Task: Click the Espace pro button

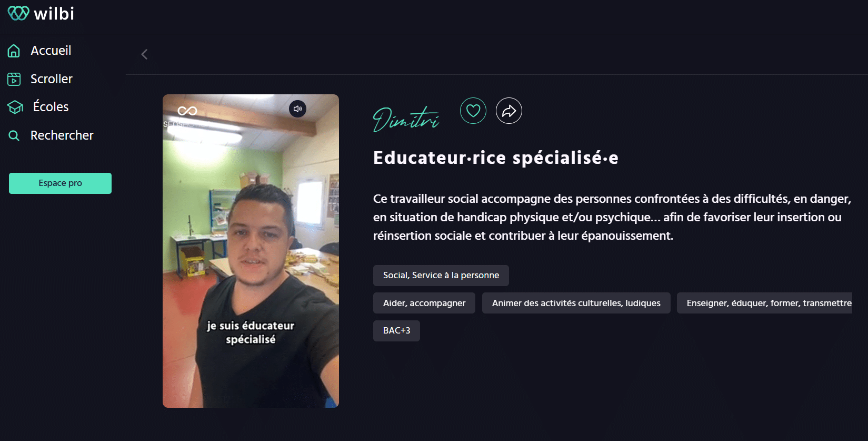Action: coord(60,183)
